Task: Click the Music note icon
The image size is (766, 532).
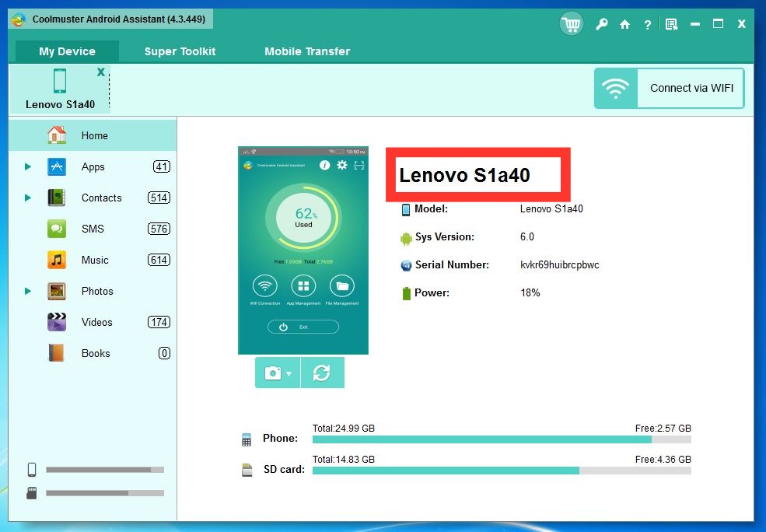Action: click(x=57, y=260)
